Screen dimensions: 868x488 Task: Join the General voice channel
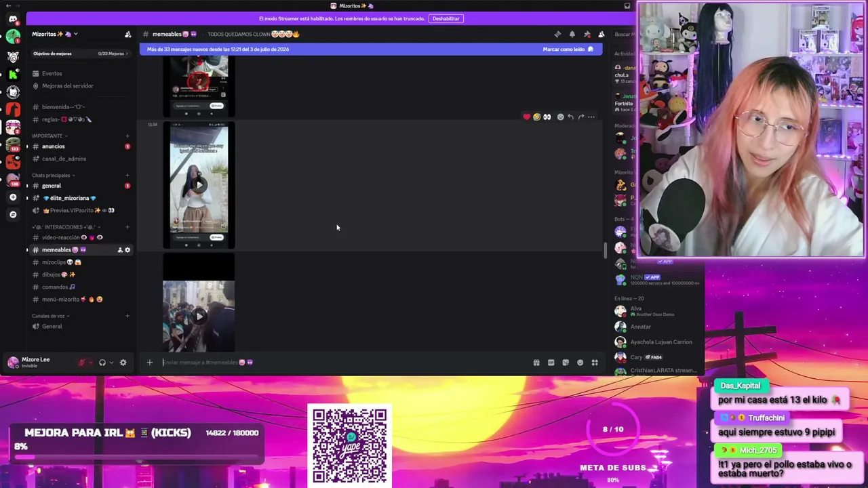(80, 327)
